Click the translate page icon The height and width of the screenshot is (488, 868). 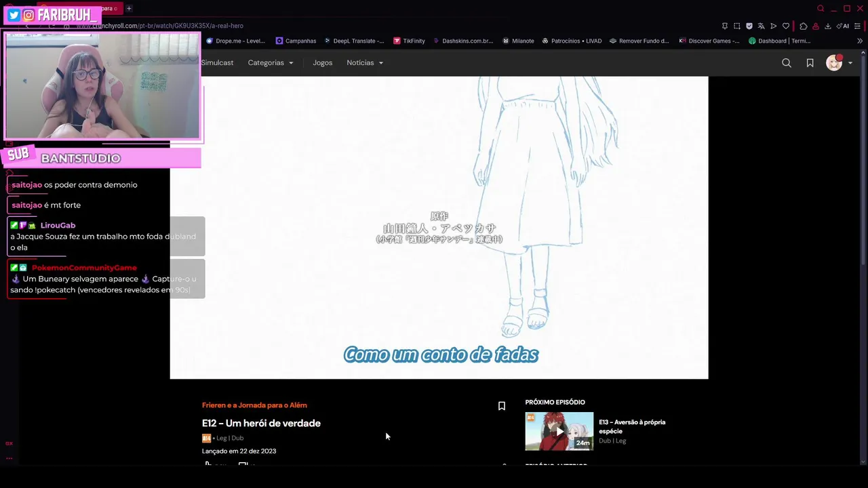tap(762, 26)
